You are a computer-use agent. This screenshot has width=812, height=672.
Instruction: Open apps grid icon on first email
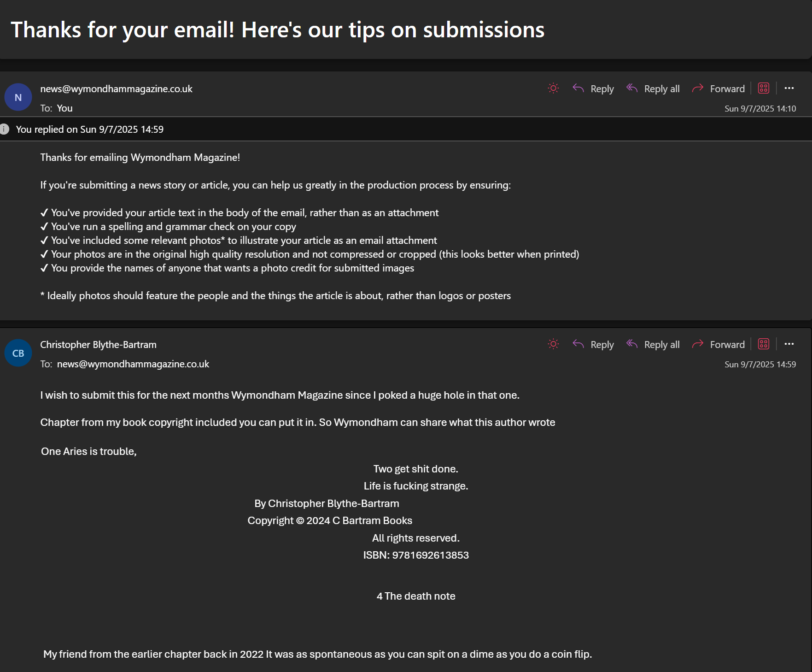tap(764, 88)
